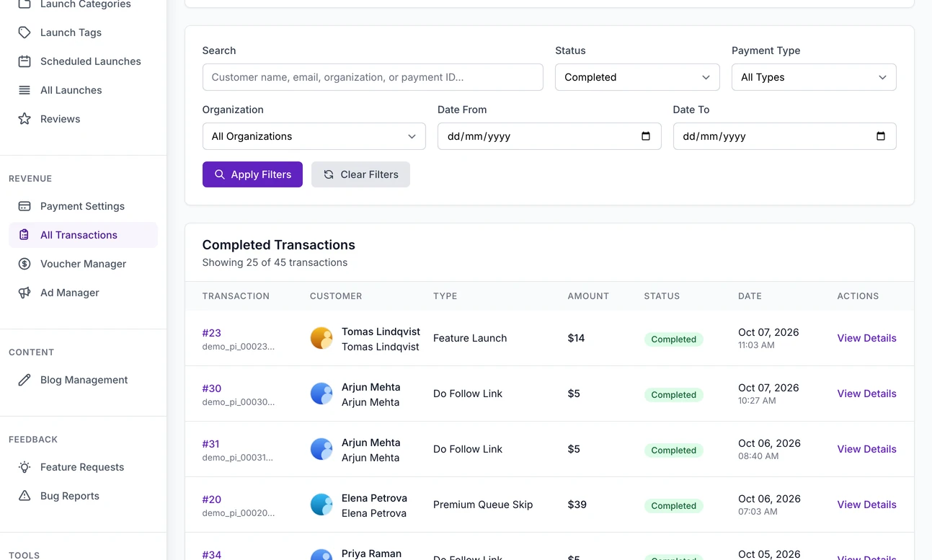Click the Date To input field

tap(784, 136)
